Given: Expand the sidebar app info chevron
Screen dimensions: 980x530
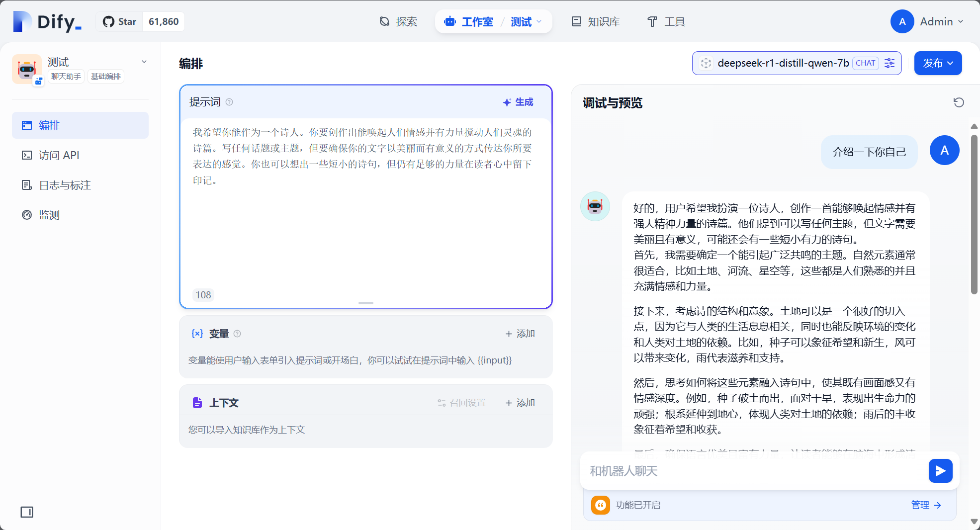Looking at the screenshot, I should pos(144,62).
